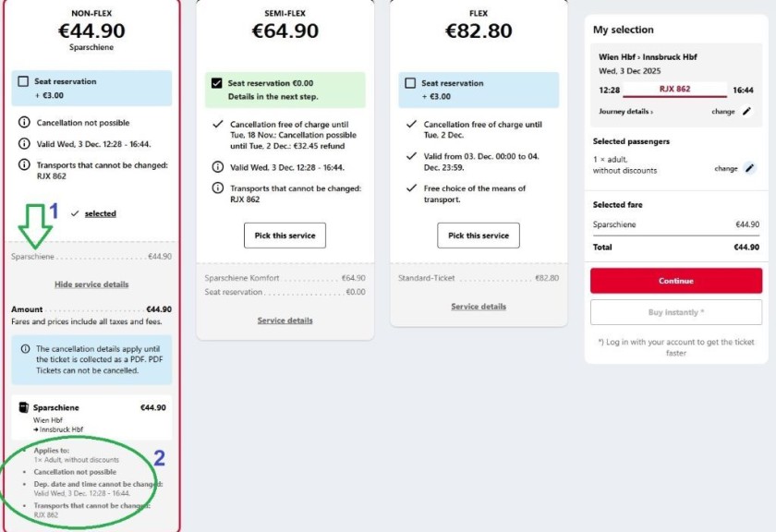The height and width of the screenshot is (532, 776).
Task: Click the info icon beside Cancellation not possible
Action: pyautogui.click(x=23, y=121)
